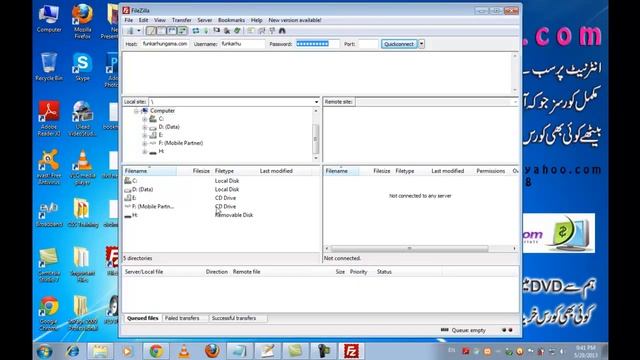640x360 pixels.
Task: Click the Windows Start button
Action: point(44,351)
